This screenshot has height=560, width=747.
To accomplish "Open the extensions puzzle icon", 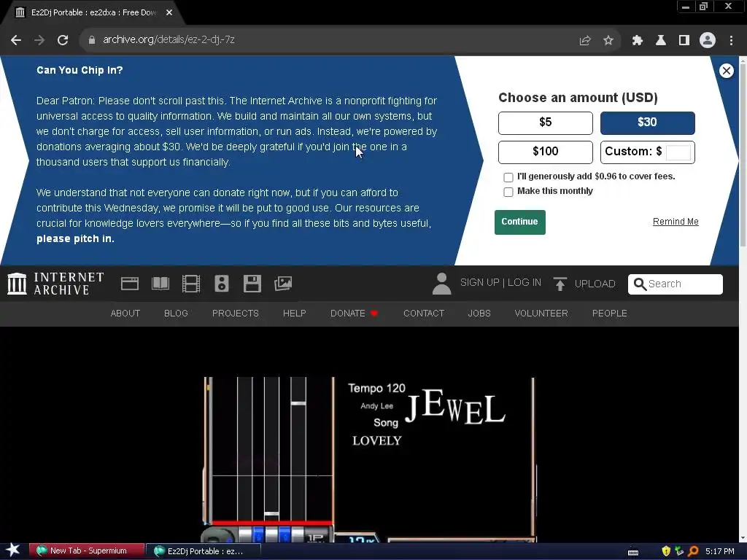I will [x=638, y=40].
